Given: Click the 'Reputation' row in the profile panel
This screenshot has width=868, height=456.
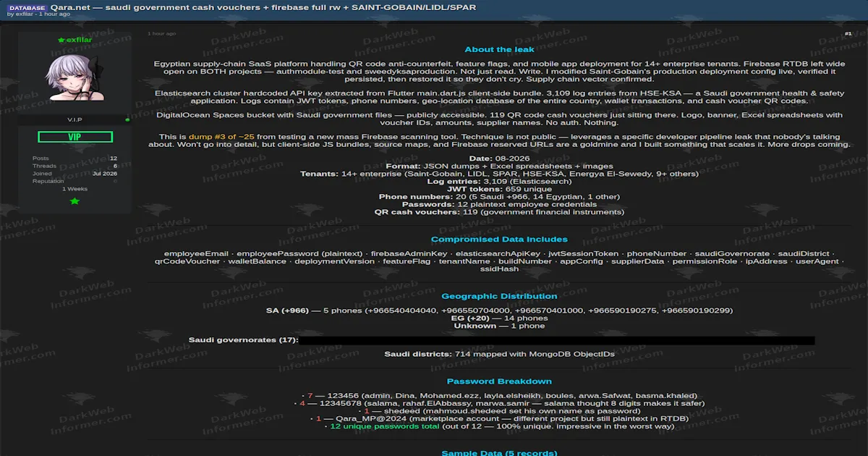Looking at the screenshot, I should [x=75, y=181].
